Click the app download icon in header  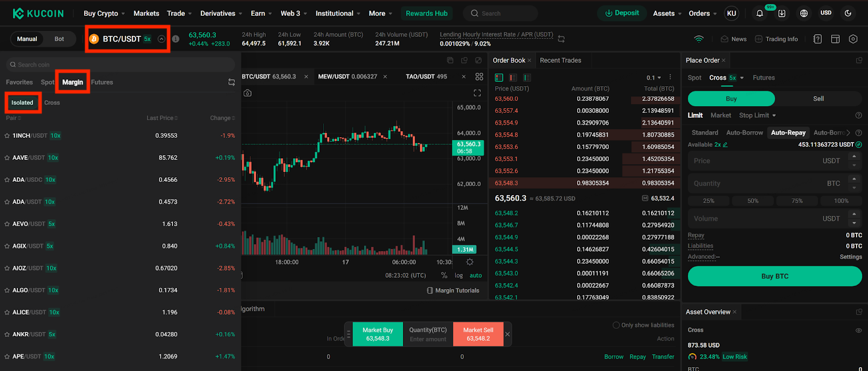pos(782,14)
